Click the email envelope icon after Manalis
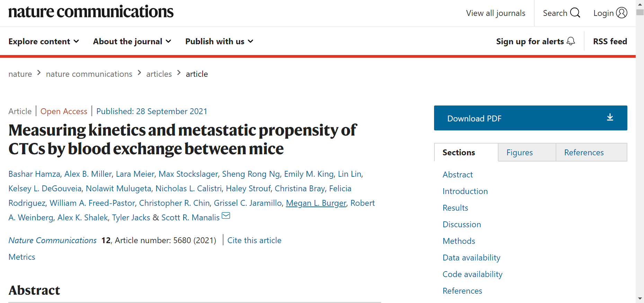 (x=226, y=216)
